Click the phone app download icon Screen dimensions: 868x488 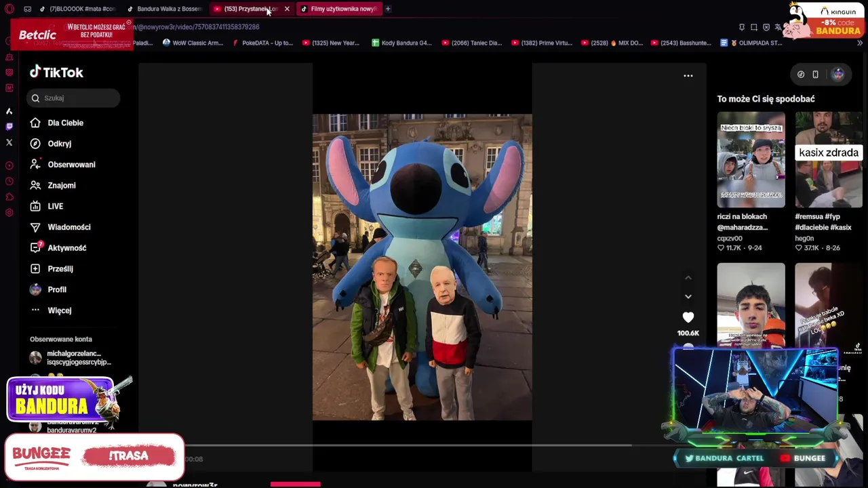pyautogui.click(x=815, y=75)
